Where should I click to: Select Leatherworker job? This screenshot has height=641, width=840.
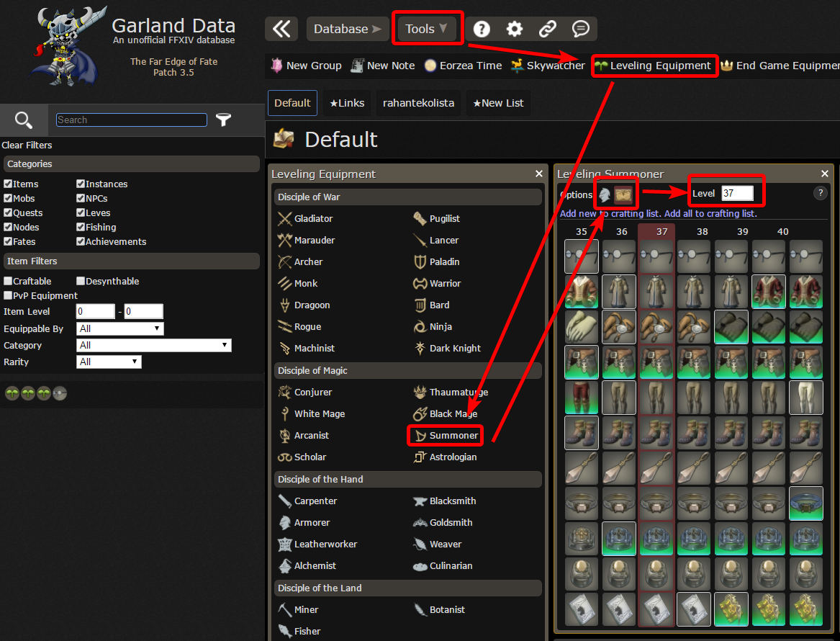click(317, 544)
